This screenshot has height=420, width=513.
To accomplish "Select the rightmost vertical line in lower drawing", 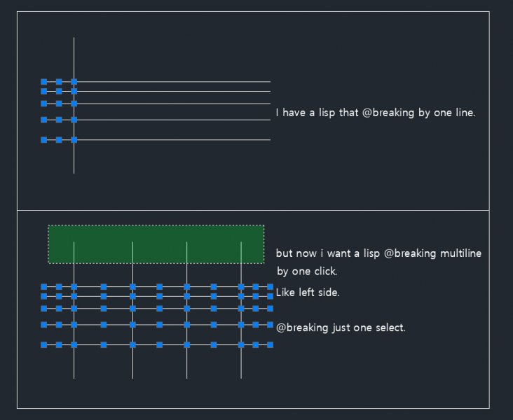I will point(241,364).
